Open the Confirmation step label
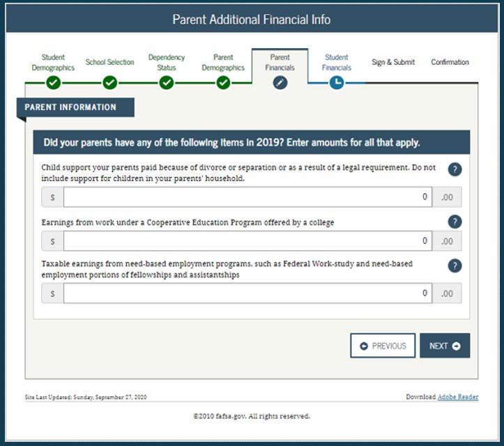 click(450, 62)
